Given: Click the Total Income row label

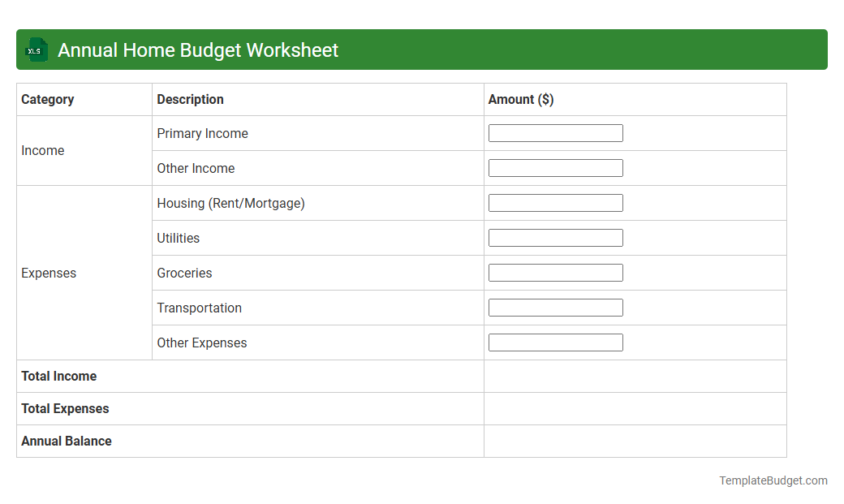Looking at the screenshot, I should tap(58, 376).
